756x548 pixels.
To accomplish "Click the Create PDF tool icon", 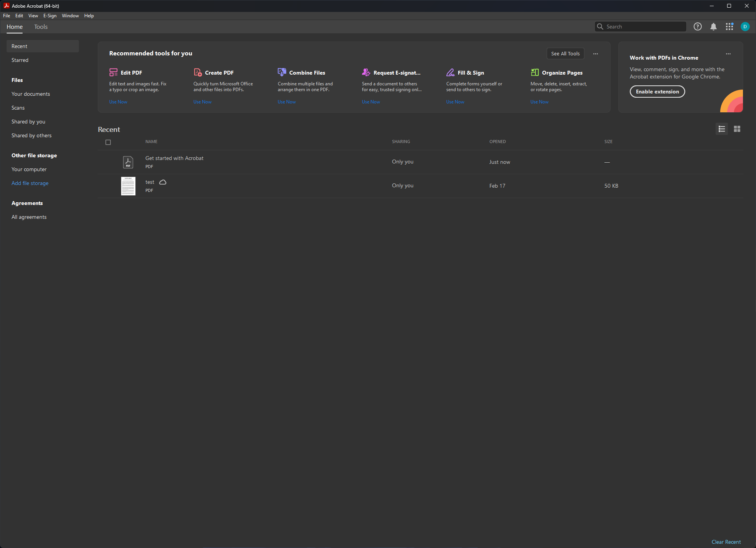I will (198, 72).
